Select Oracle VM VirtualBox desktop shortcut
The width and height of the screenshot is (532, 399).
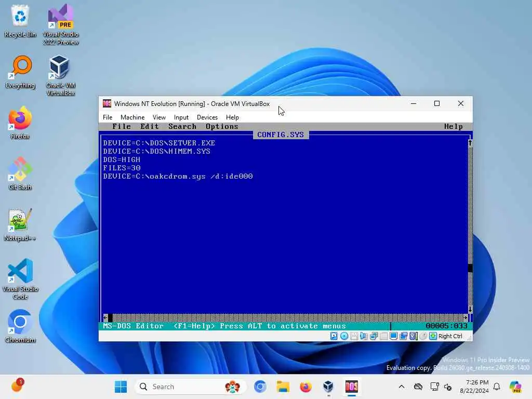click(x=60, y=76)
